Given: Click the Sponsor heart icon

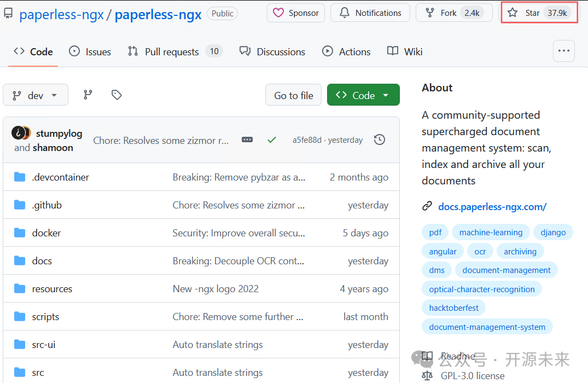Looking at the screenshot, I should pyautogui.click(x=279, y=13).
